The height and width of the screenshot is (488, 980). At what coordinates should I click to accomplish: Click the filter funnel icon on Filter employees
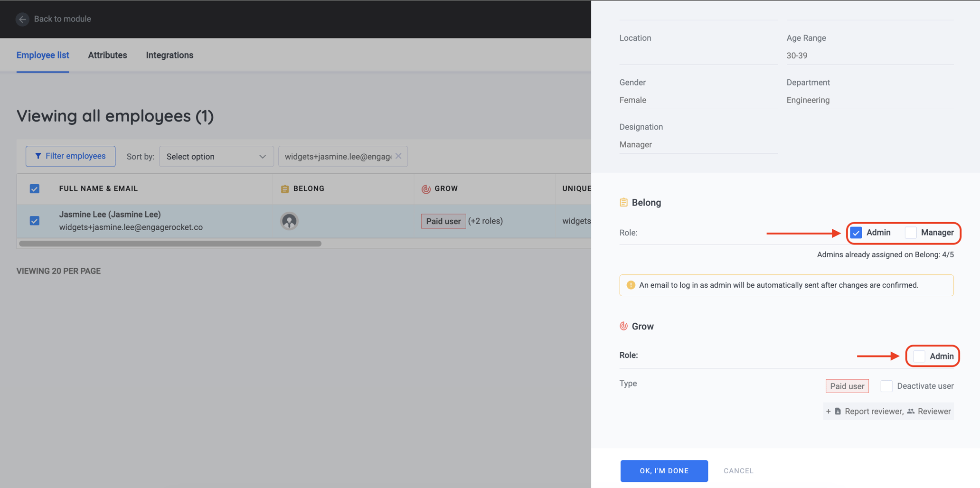38,156
